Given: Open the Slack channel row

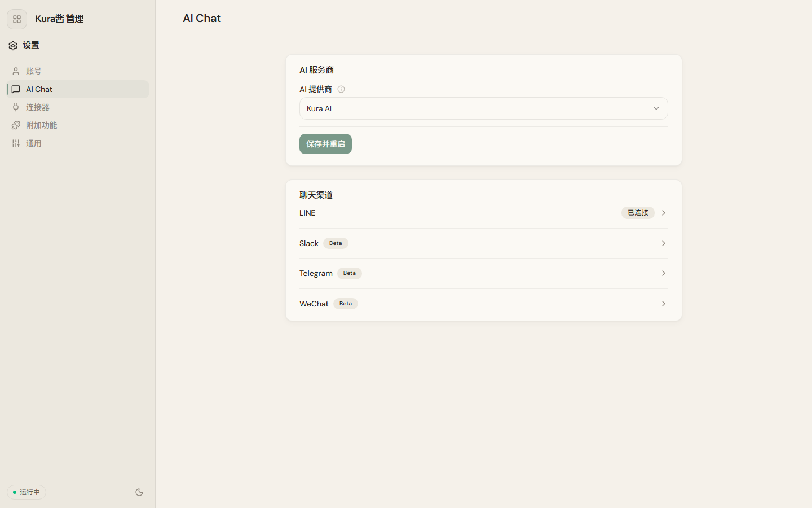Looking at the screenshot, I should coord(483,243).
